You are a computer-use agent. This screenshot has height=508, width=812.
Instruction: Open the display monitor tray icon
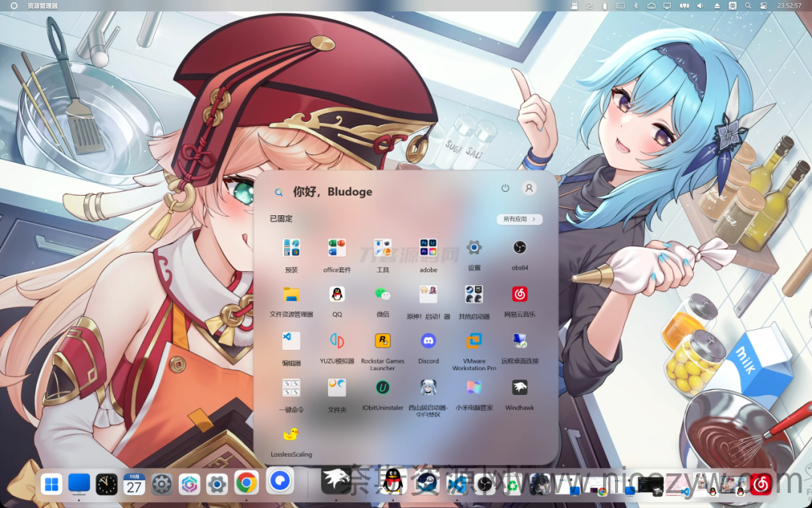tap(667, 6)
